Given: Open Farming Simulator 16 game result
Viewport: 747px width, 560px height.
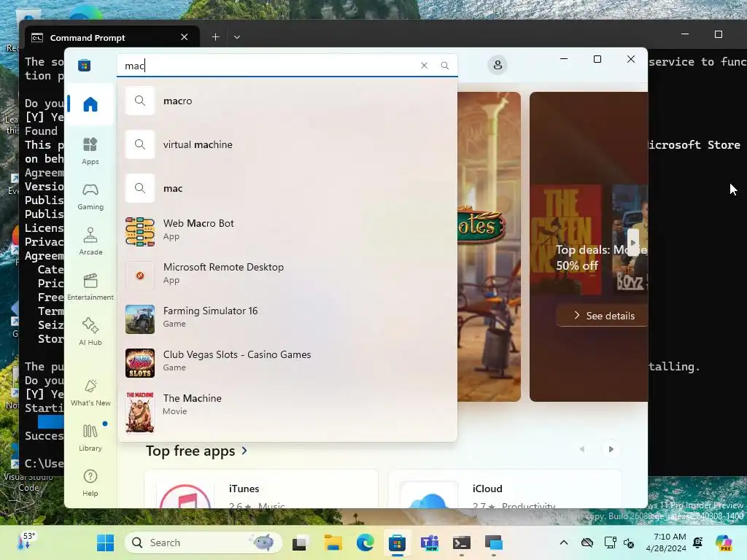Looking at the screenshot, I should coord(287,319).
